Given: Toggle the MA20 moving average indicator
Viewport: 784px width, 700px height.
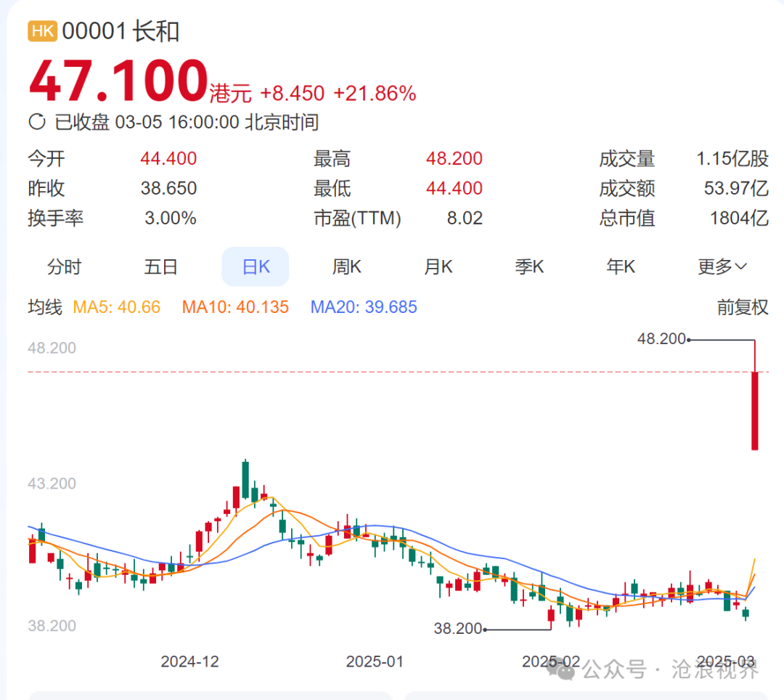Looking at the screenshot, I should pos(364,307).
